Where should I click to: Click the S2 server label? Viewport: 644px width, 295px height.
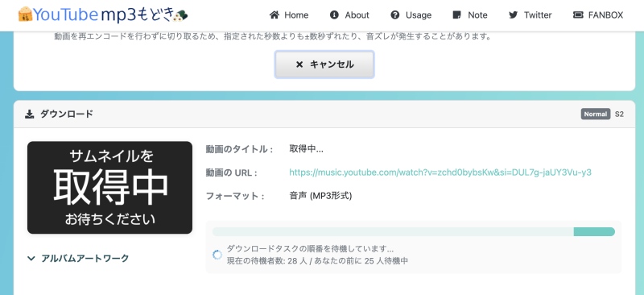pyautogui.click(x=619, y=114)
